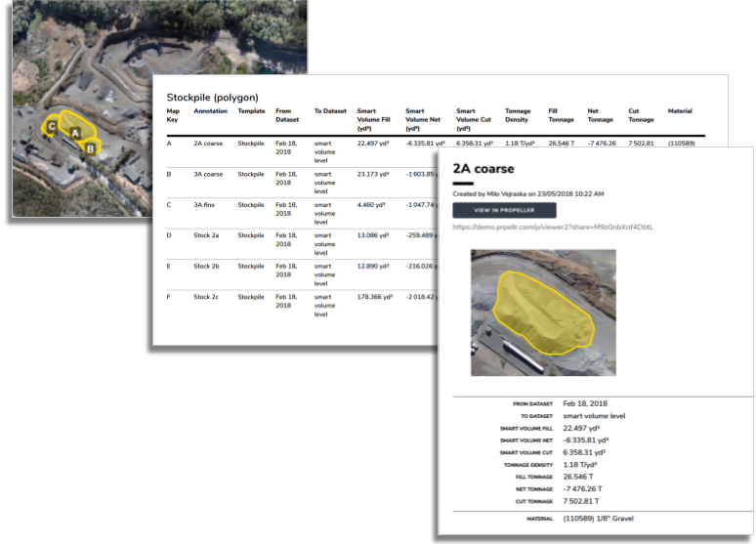The height and width of the screenshot is (544, 756).
Task: Click the Smart Volume Fill column header
Action: tap(374, 119)
